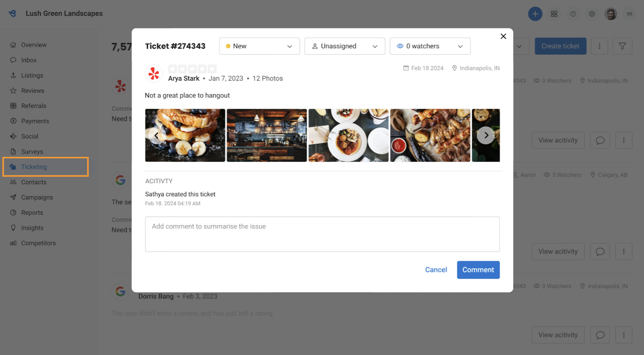Show previous photo in carousel
The image size is (644, 355).
pyautogui.click(x=156, y=135)
